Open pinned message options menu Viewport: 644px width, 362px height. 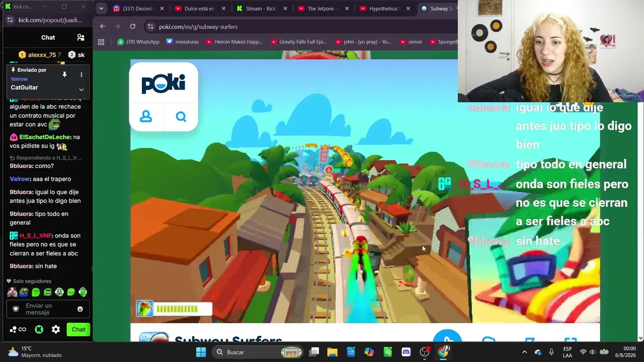point(81,74)
